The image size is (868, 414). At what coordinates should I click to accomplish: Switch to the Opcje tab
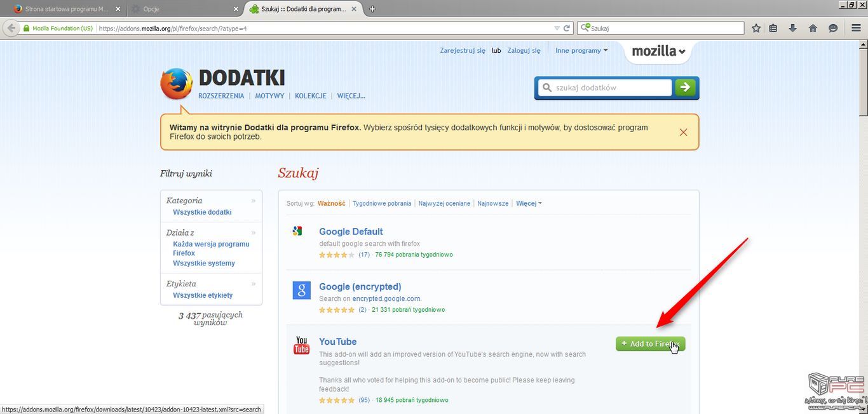click(x=184, y=10)
